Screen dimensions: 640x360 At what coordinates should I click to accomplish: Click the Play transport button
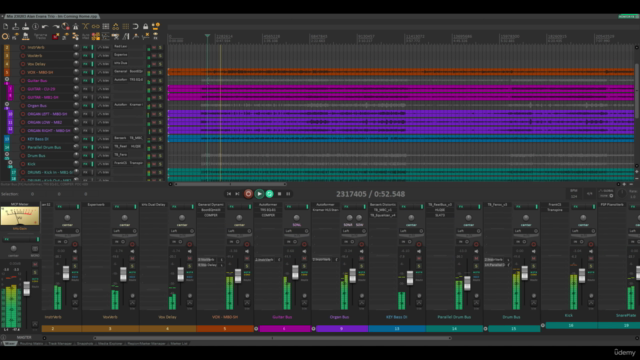(259, 194)
